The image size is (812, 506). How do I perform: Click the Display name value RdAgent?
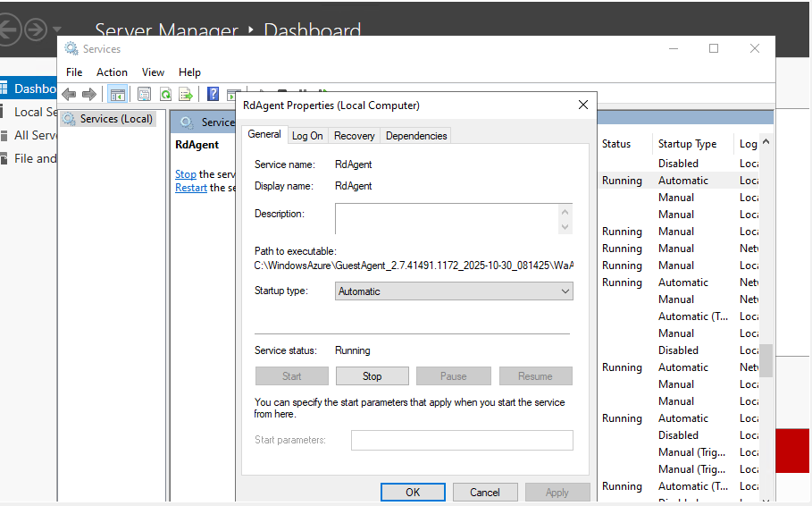tap(353, 186)
